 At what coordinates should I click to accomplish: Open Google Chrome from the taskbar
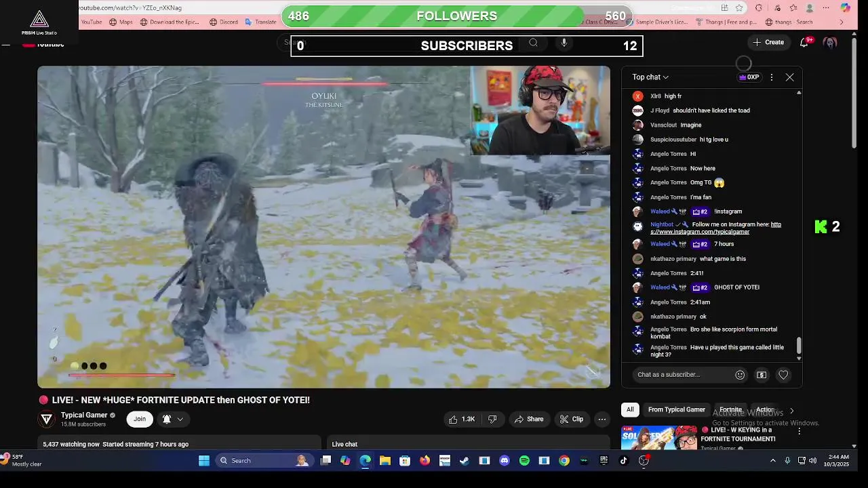pyautogui.click(x=564, y=461)
